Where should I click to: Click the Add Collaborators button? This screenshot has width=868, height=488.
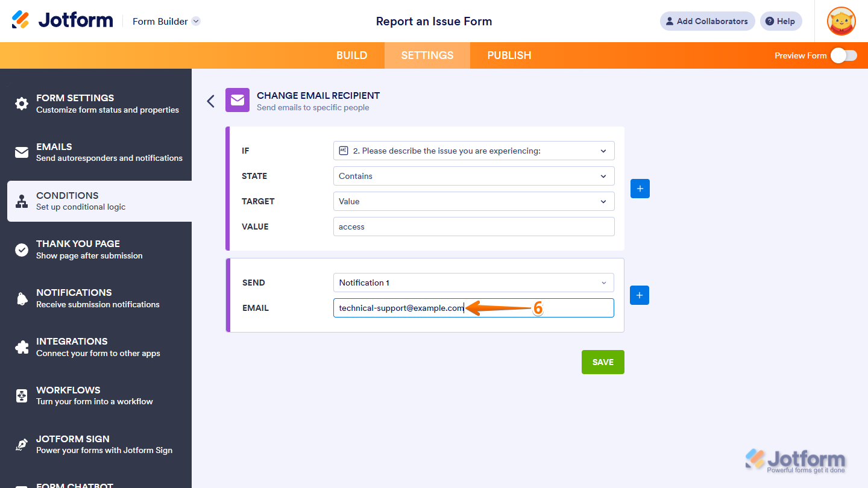pyautogui.click(x=707, y=21)
